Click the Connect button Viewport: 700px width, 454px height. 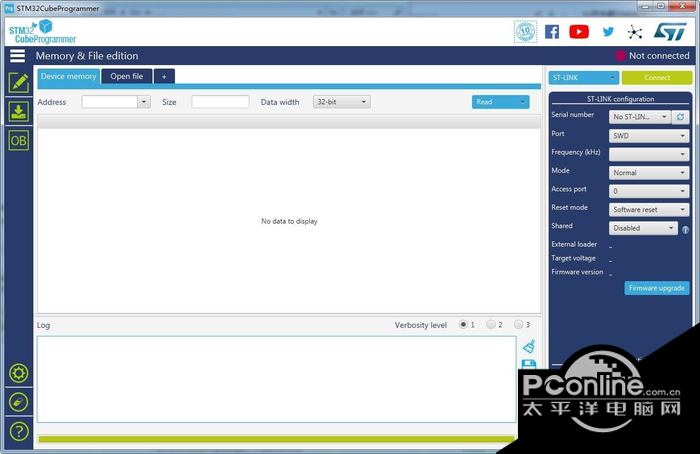tap(657, 78)
